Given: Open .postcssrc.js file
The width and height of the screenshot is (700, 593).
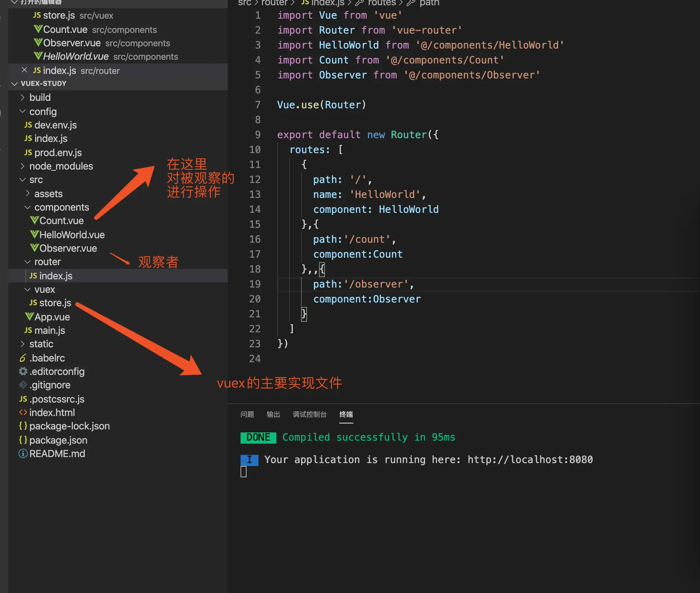Looking at the screenshot, I should (x=57, y=399).
